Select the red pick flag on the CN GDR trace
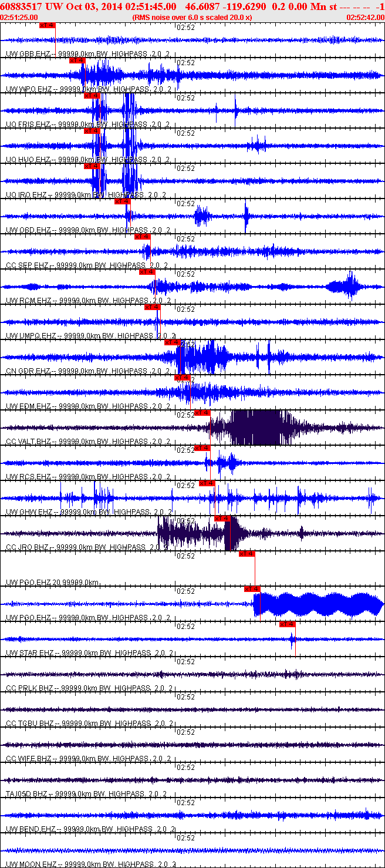The image size is (385, 868). click(x=172, y=342)
